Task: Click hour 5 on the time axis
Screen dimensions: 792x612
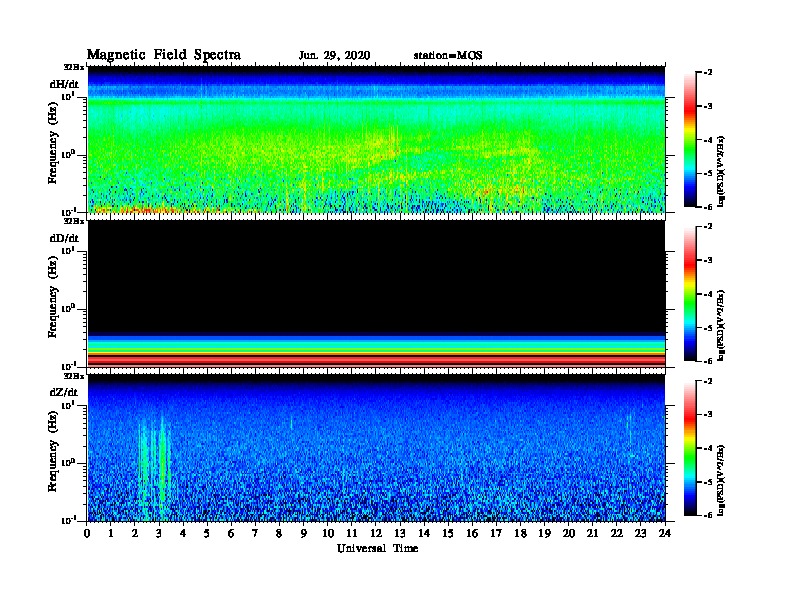Action: [207, 533]
